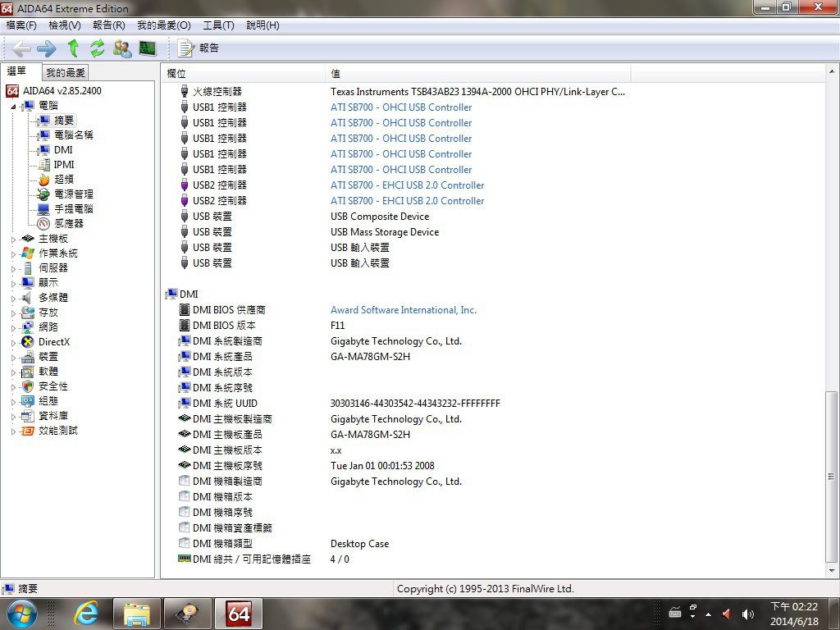Expand the 網路 tree node
Screen dimensions: 840x630
point(13,328)
